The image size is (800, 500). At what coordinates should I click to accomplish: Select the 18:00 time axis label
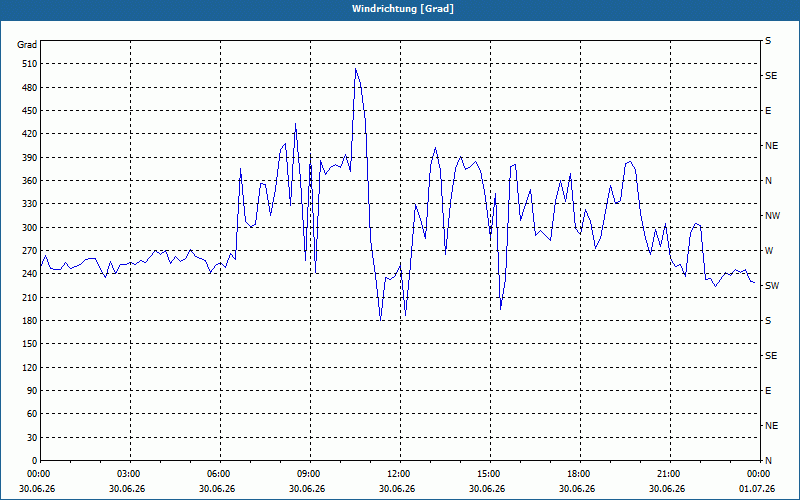(x=580, y=473)
